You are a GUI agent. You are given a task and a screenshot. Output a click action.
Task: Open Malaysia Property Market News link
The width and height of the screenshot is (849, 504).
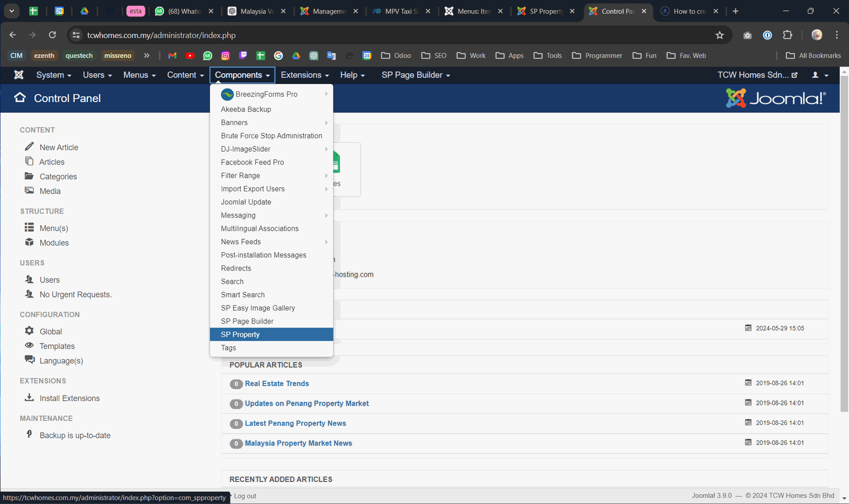point(298,443)
